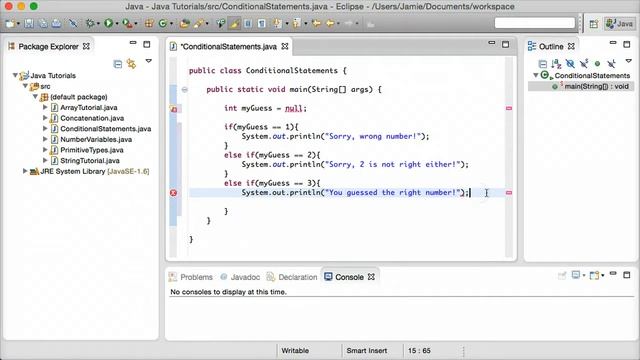Open the Run configurations dropdown arrow
The width and height of the screenshot is (640, 360).
pos(117,24)
